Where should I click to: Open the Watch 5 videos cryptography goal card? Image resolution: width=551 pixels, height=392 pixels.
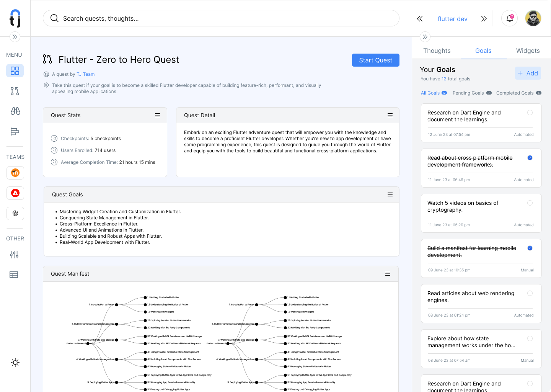pos(481,213)
